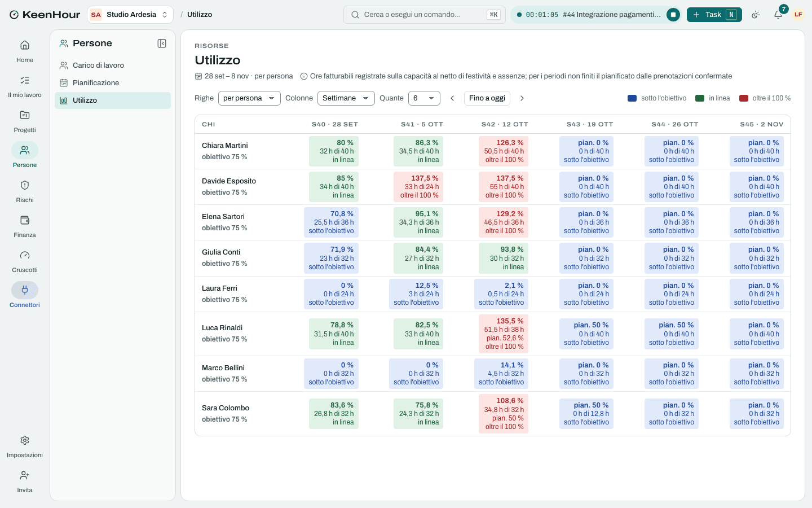Focus the Cerca o esegui un comando field
Image resolution: width=812 pixels, height=508 pixels.
[425, 15]
